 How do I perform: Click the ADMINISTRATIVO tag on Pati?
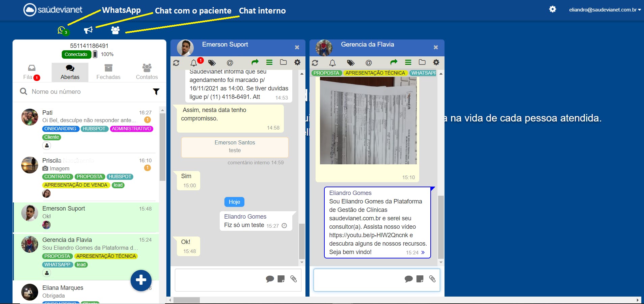point(132,129)
